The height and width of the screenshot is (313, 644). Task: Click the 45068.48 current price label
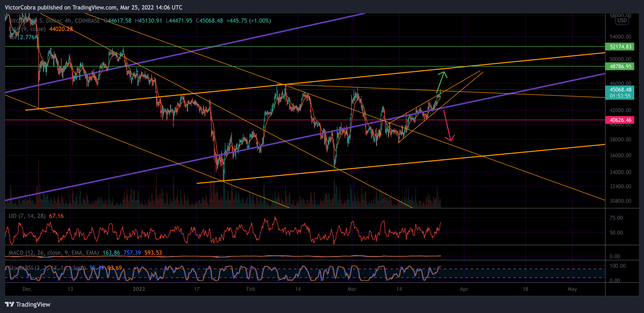619,93
